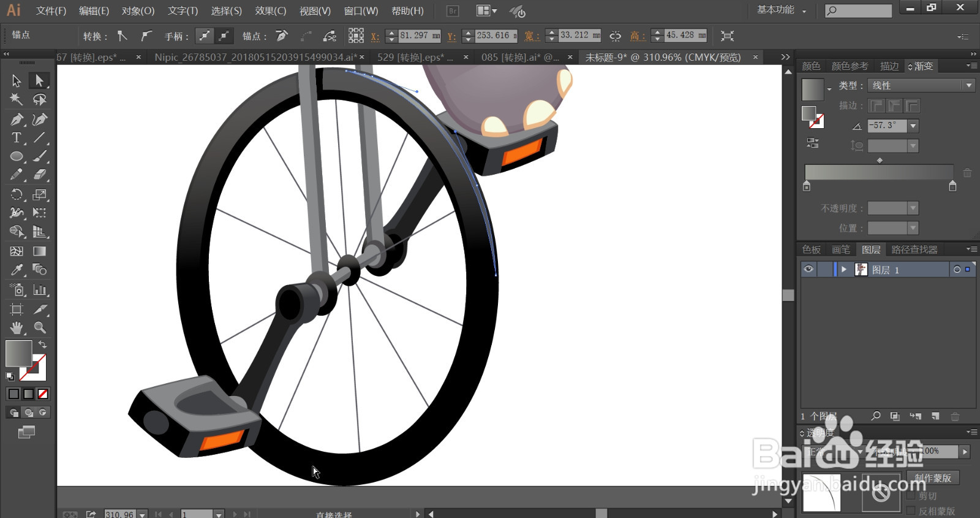Pick the Magic Wand tool

pos(17,99)
